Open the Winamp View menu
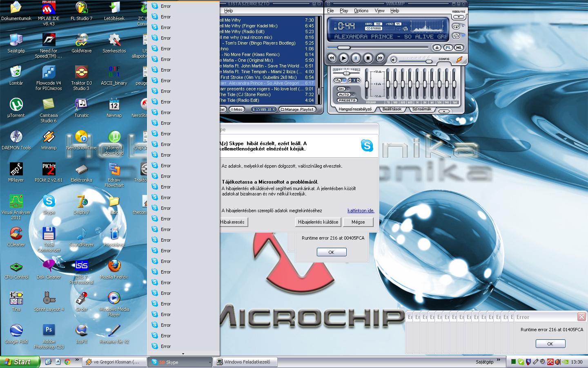588x368 pixels. point(379,11)
